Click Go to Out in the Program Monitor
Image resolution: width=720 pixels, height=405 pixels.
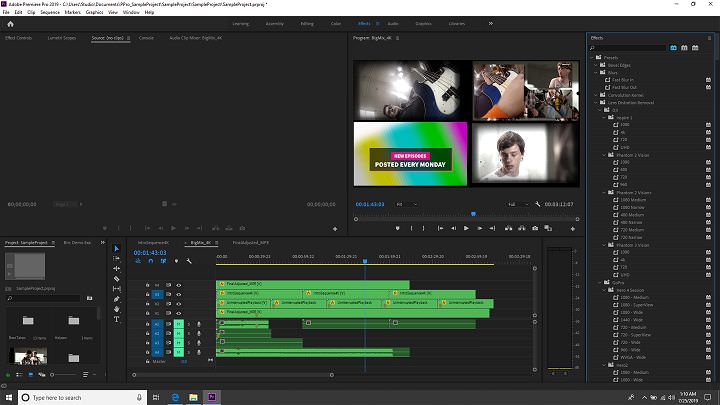click(492, 228)
